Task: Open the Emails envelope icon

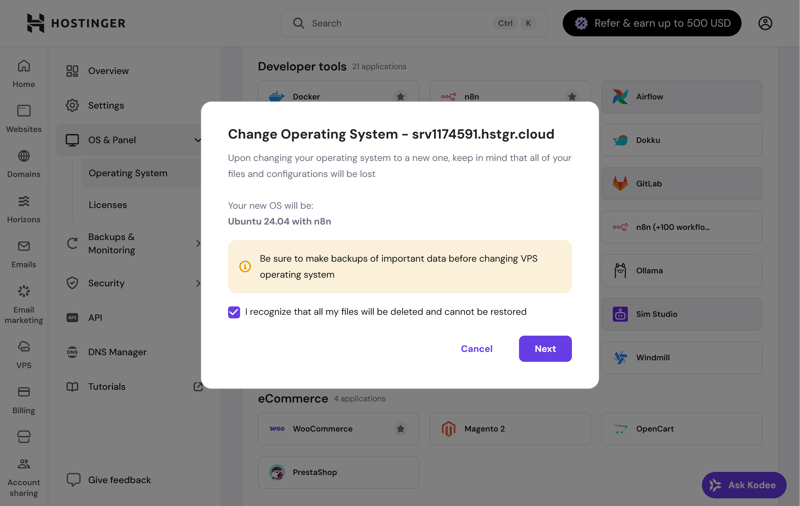Action: tap(24, 253)
